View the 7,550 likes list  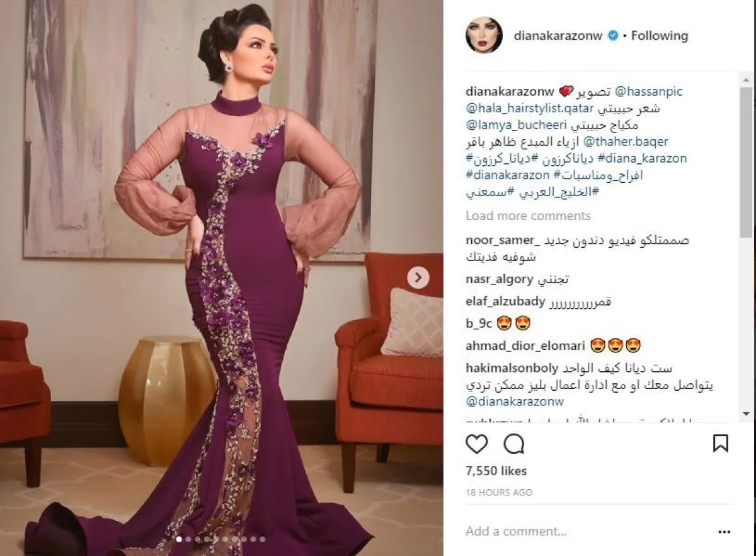click(x=496, y=471)
